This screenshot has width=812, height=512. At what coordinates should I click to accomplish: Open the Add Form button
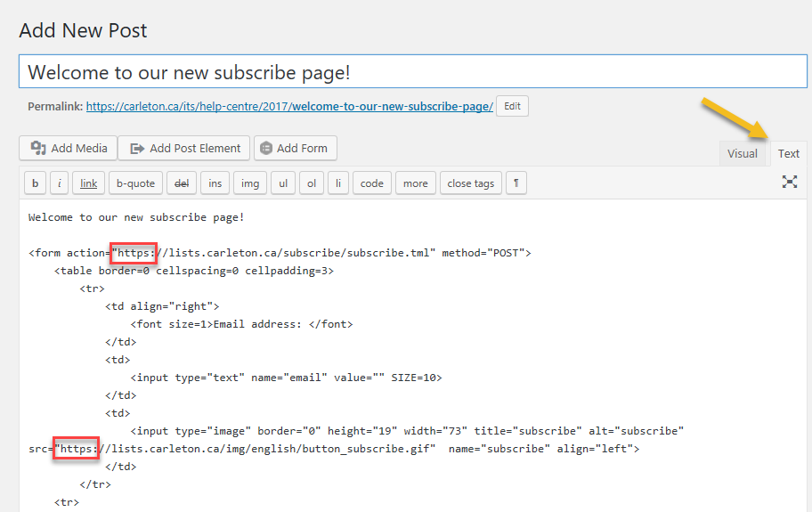coord(296,148)
